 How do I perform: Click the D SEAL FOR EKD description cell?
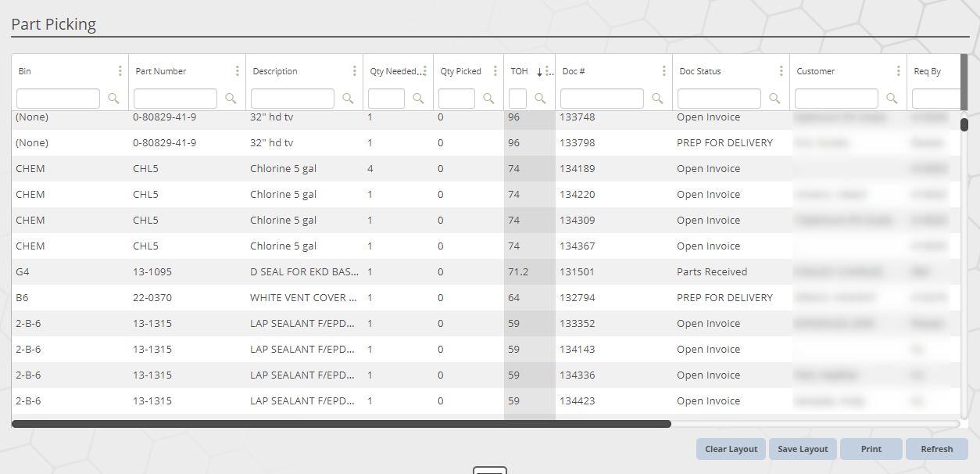(305, 272)
